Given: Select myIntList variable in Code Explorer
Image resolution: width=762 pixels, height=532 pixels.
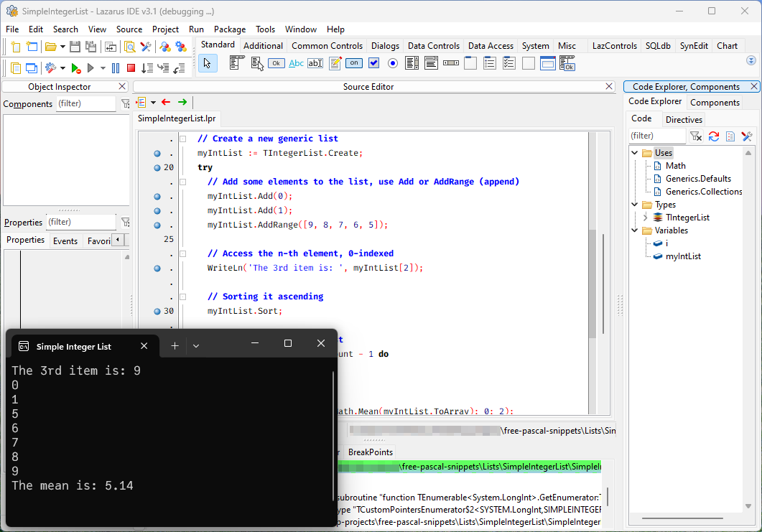Looking at the screenshot, I should click(x=683, y=256).
